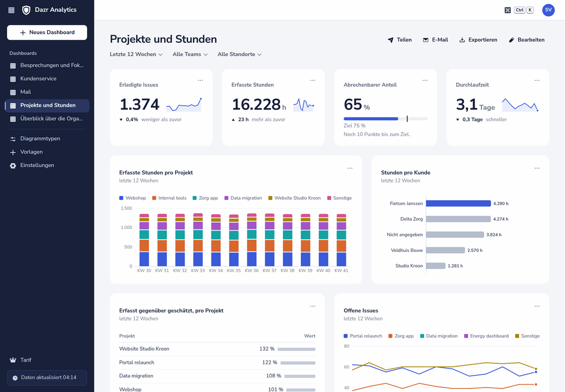This screenshot has width=565, height=392.
Task: Click the Besprechungen und Fok... dashboard icon
Action: [x=13, y=66]
